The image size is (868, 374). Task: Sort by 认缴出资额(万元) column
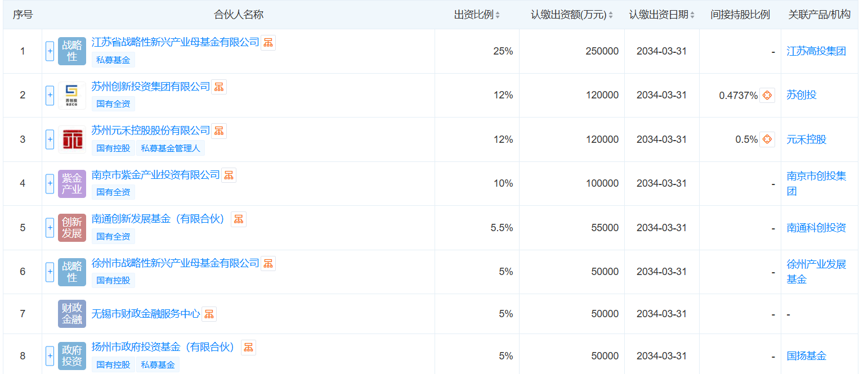(x=571, y=15)
